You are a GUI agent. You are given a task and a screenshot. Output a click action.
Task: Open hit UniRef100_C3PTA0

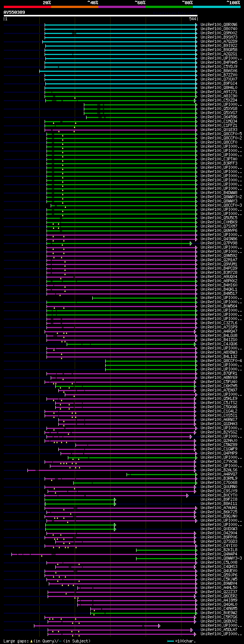pos(219,159)
